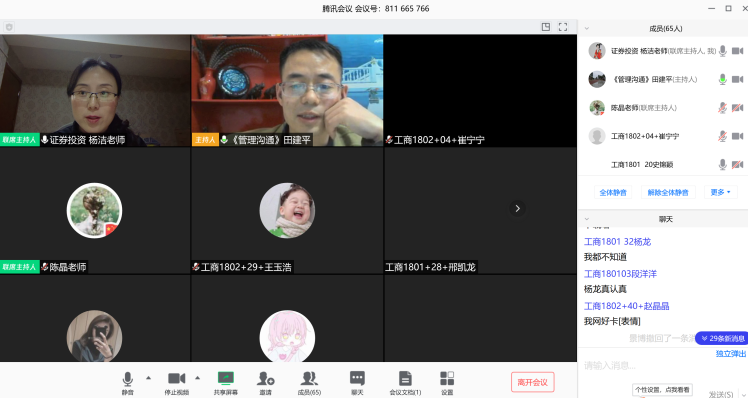Click the 离开会议 leave meeting button

pyautogui.click(x=532, y=382)
